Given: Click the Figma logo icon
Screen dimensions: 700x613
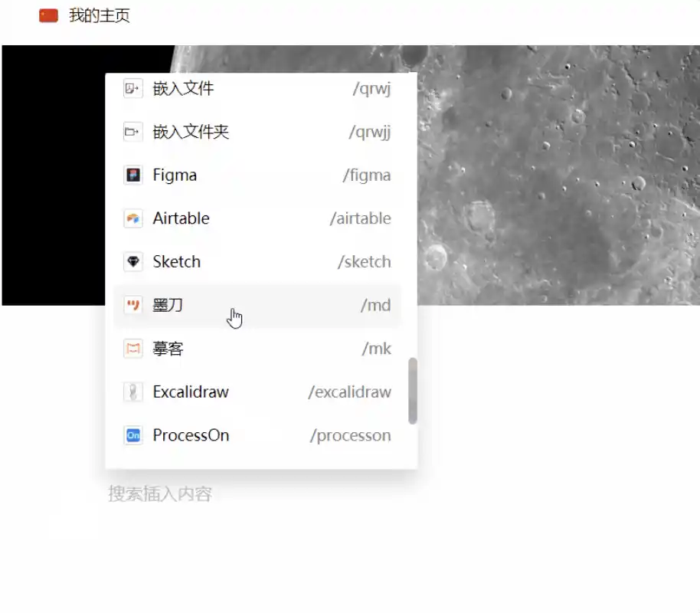Looking at the screenshot, I should tap(133, 175).
